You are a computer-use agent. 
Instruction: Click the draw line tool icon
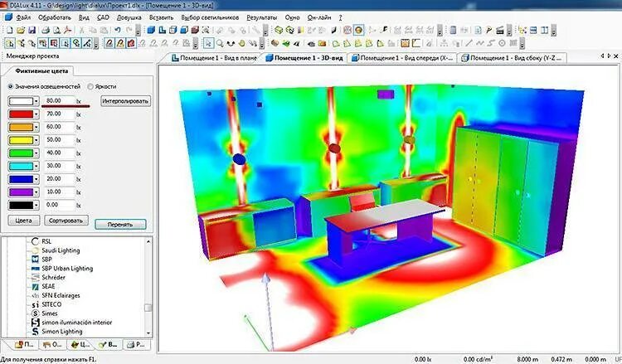point(469,43)
